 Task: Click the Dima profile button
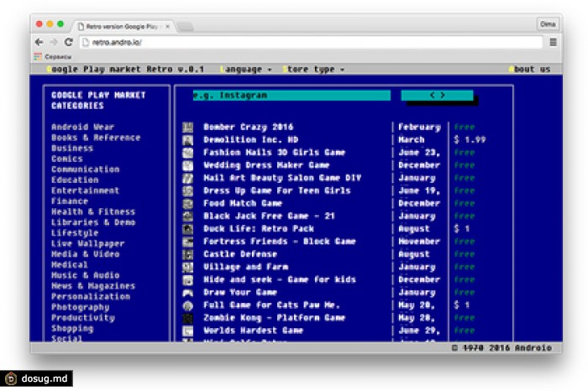click(x=548, y=24)
